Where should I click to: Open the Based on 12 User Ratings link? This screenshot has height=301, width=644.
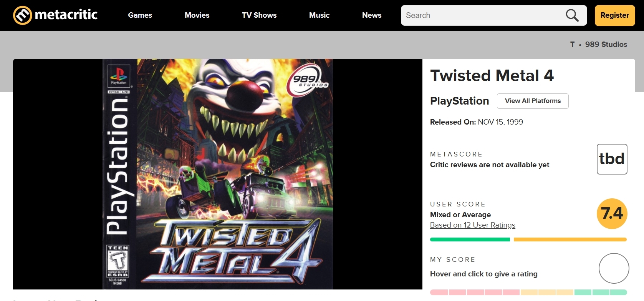point(472,225)
